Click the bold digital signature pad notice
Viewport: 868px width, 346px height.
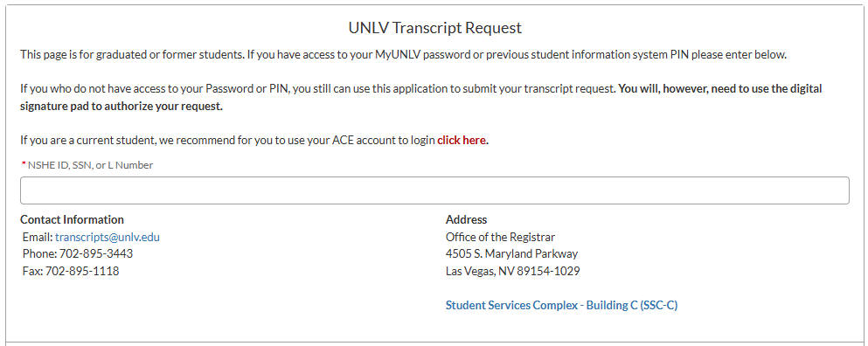tap(421, 98)
